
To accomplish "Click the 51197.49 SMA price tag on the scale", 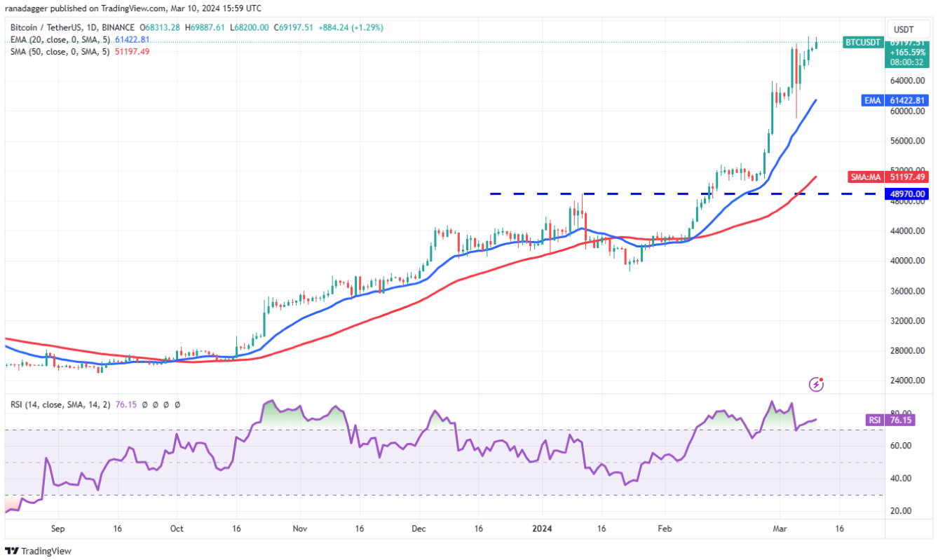I will tap(909, 177).
